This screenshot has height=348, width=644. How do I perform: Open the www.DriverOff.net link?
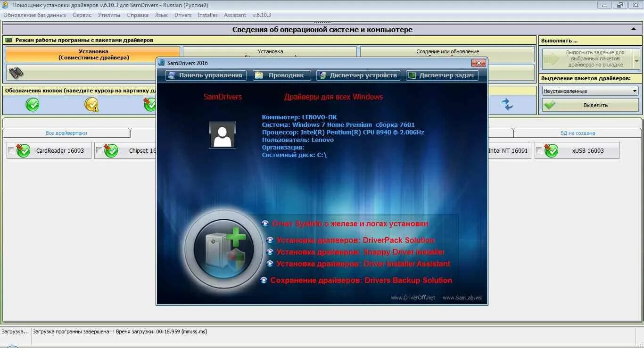click(413, 298)
